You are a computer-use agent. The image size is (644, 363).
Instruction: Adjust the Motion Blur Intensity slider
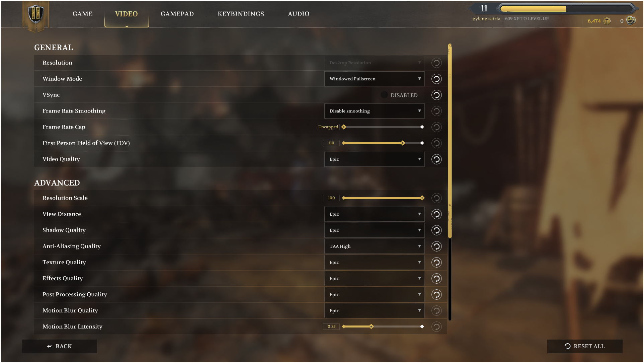coord(383,326)
